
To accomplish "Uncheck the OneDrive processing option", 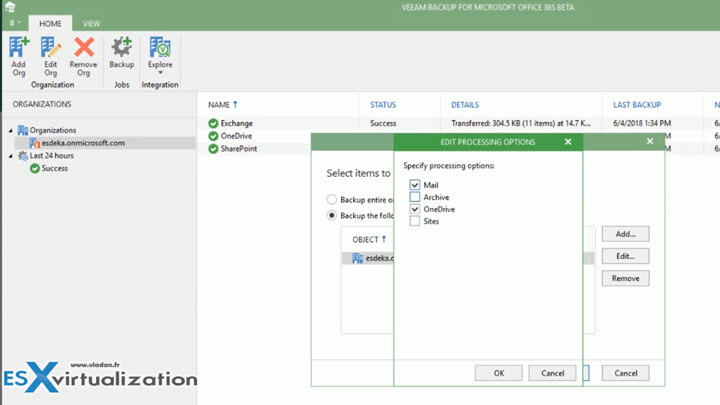I will [x=415, y=209].
